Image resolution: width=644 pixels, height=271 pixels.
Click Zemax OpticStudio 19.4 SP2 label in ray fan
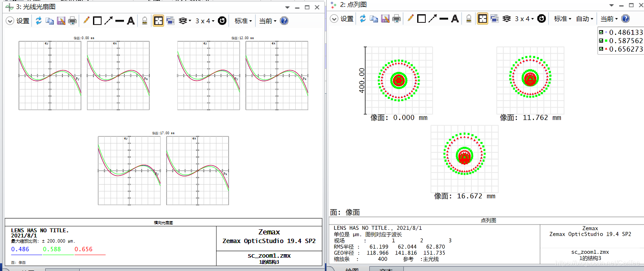269,241
